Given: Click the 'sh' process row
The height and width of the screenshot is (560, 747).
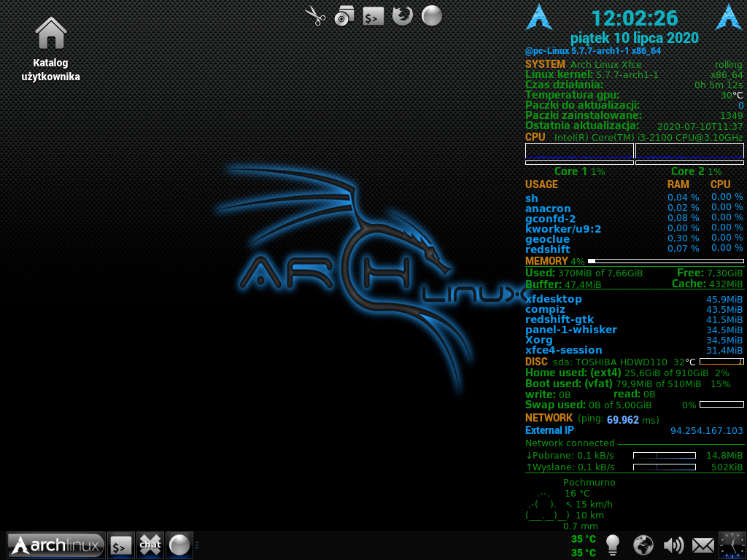Looking at the screenshot, I should pos(634,198).
